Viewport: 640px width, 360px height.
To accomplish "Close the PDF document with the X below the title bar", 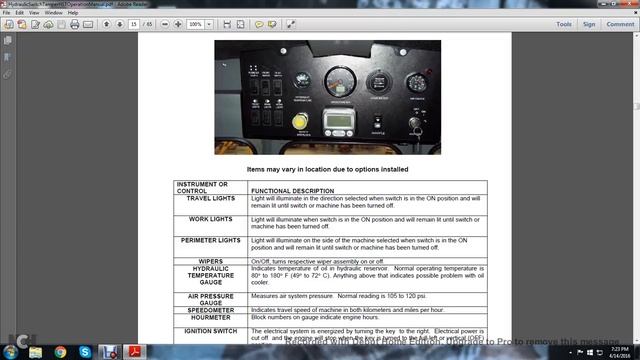I will tap(635, 13).
